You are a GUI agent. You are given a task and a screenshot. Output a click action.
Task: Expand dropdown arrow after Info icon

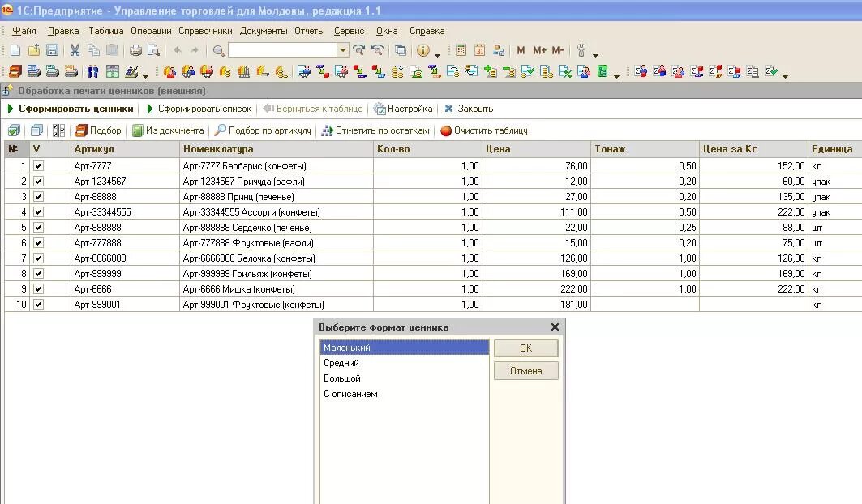point(438,54)
